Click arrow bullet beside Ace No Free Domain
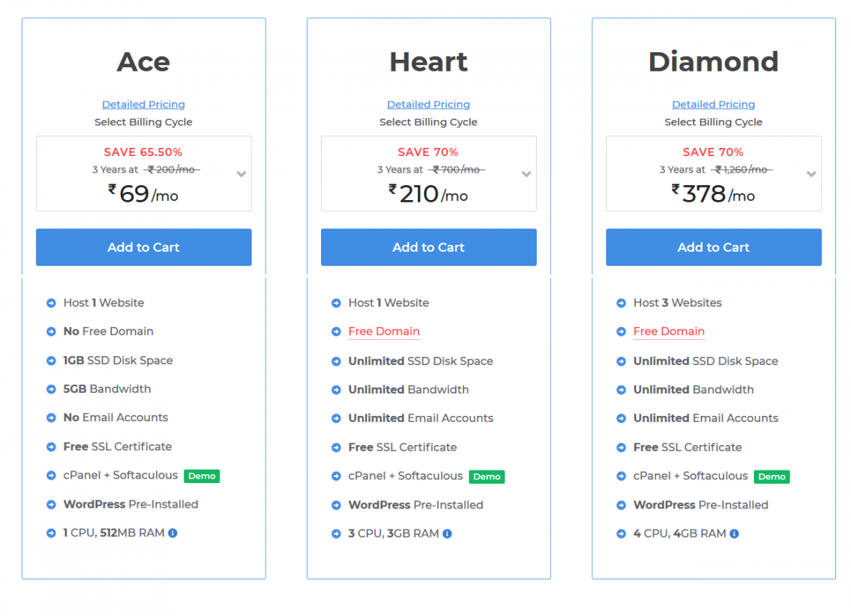Screen dimensions: 851x616 tap(51, 332)
